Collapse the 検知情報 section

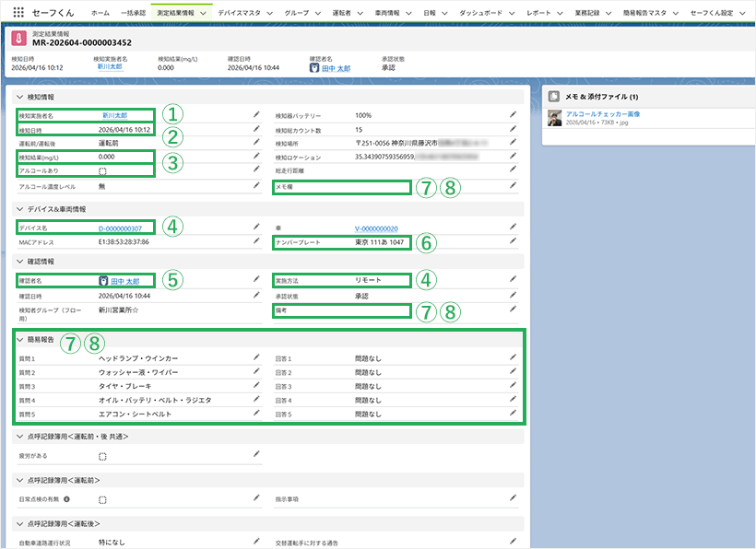(x=19, y=97)
